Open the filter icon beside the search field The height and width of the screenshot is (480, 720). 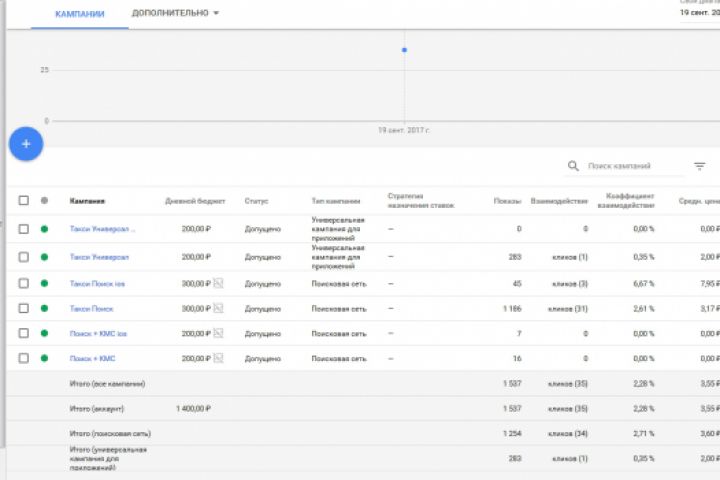pos(699,166)
